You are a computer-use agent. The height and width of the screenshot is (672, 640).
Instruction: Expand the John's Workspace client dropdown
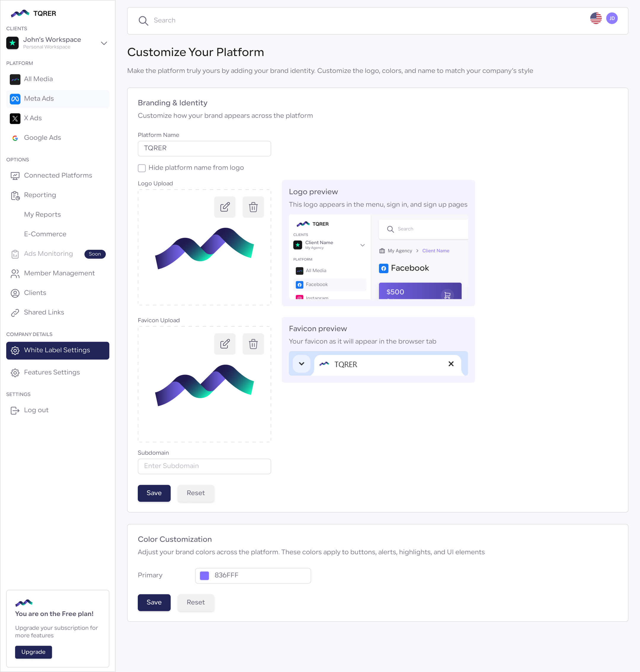[x=104, y=43]
